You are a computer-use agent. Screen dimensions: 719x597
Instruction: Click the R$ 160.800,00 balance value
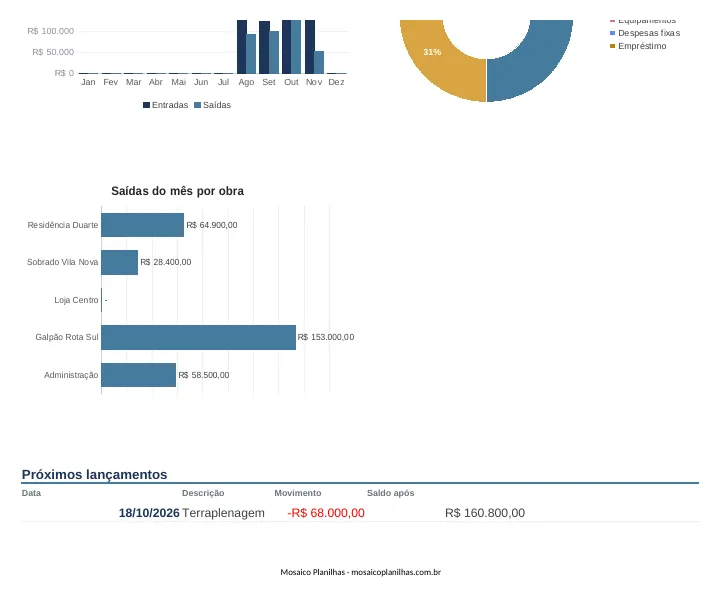(x=485, y=513)
